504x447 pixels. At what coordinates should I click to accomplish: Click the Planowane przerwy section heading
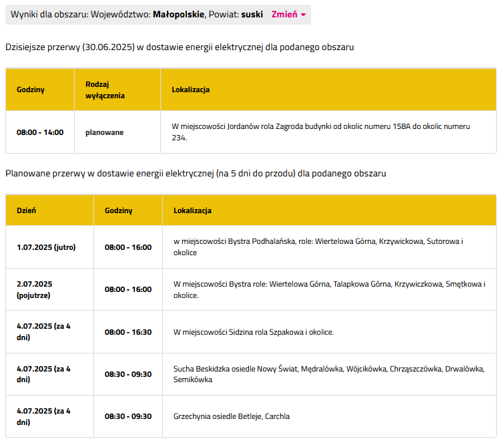pyautogui.click(x=196, y=173)
